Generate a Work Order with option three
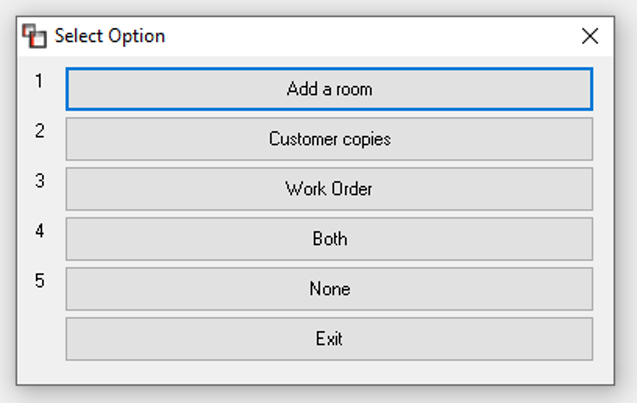637x403 pixels. coord(329,189)
